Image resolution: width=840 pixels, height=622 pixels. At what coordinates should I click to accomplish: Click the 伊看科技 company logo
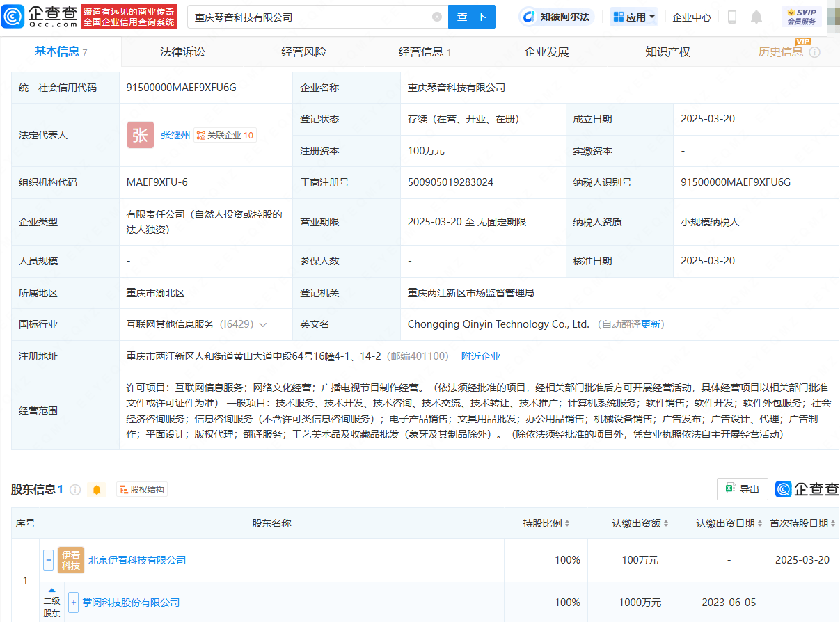(x=71, y=560)
